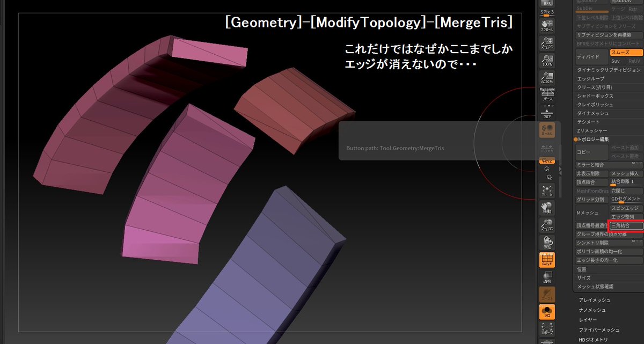
Task: Click the BPR render button
Action: pyautogui.click(x=547, y=3)
